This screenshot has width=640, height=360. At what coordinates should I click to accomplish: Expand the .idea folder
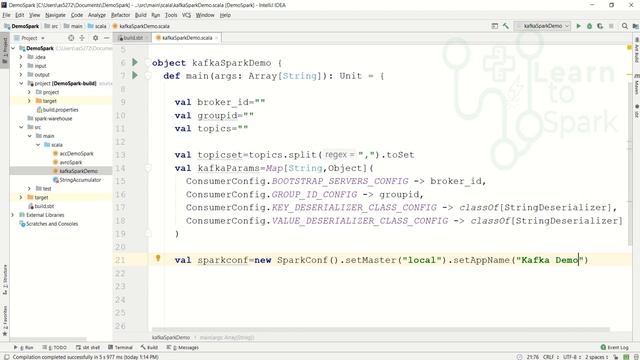coord(21,57)
